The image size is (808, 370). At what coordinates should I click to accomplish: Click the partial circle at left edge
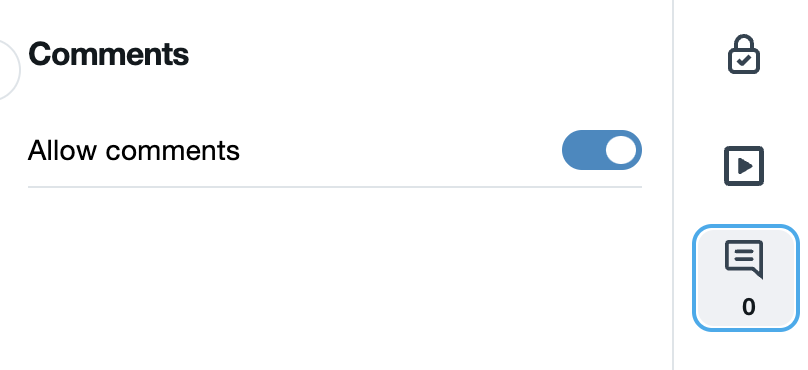[9, 70]
